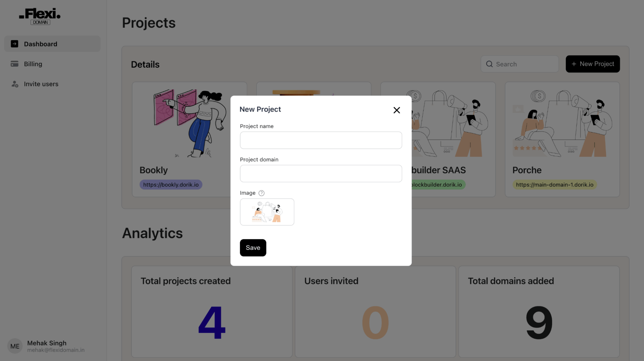
Task: Click the project image upload thumbnail
Action: (267, 212)
